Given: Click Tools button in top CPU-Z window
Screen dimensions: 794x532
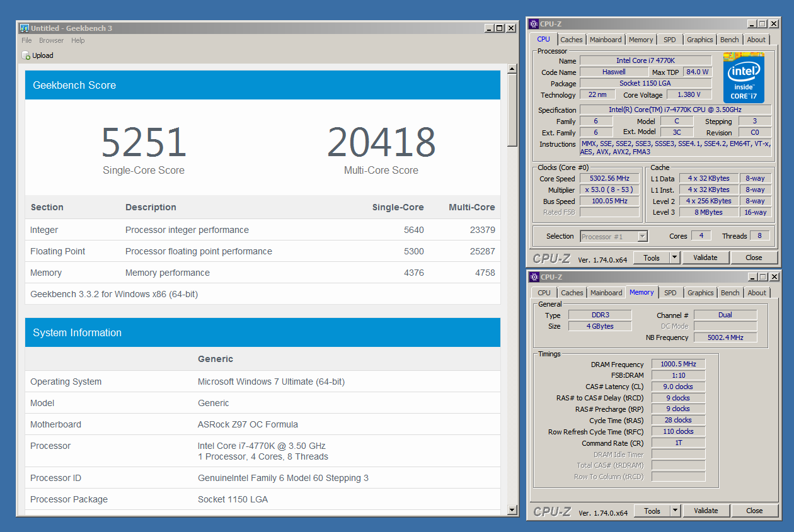Looking at the screenshot, I should pyautogui.click(x=652, y=258).
